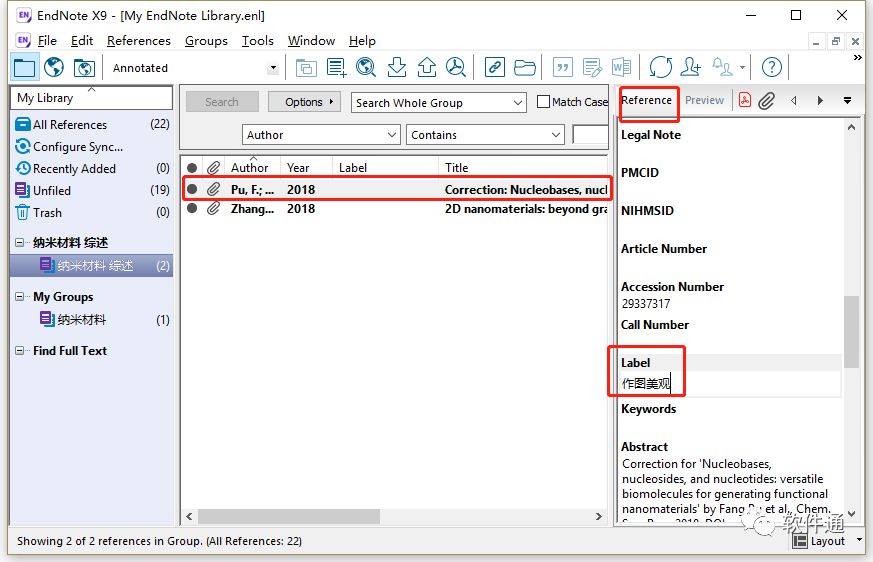Click the attach file paperclip in reference panel
873x562 pixels.
766,100
